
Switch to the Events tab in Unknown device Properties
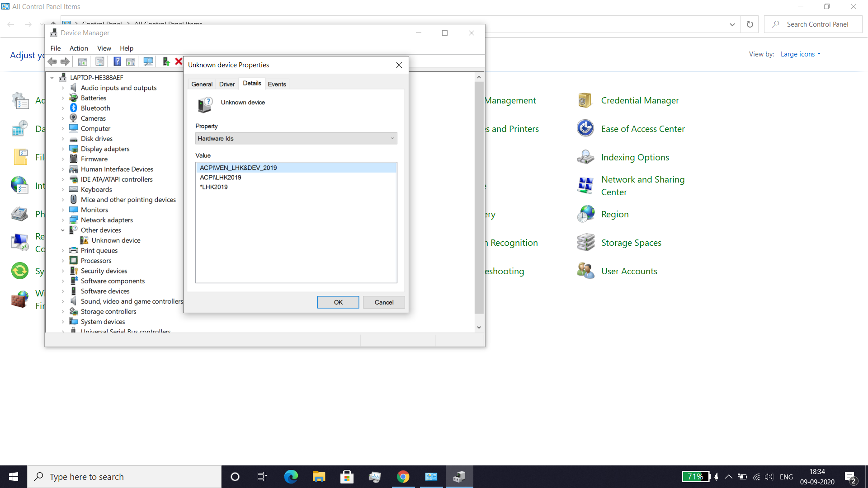(276, 84)
